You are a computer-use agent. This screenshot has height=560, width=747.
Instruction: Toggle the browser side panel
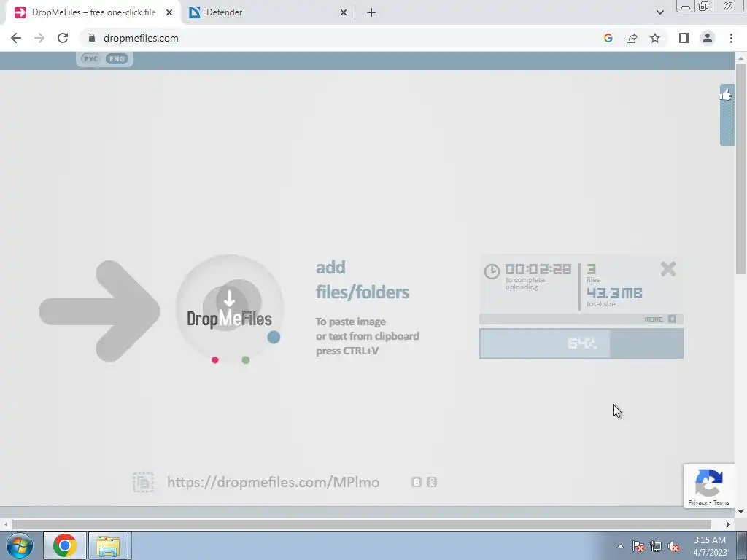tap(684, 38)
